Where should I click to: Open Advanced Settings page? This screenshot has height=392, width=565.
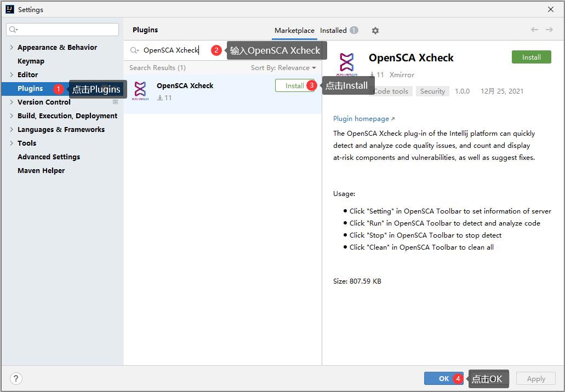click(x=49, y=157)
